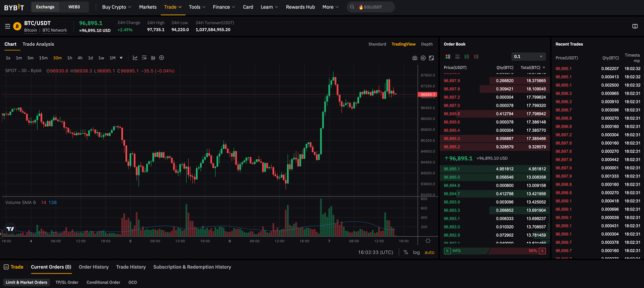This screenshot has width=644, height=288.
Task: Go to Markets page
Action: 148,7
